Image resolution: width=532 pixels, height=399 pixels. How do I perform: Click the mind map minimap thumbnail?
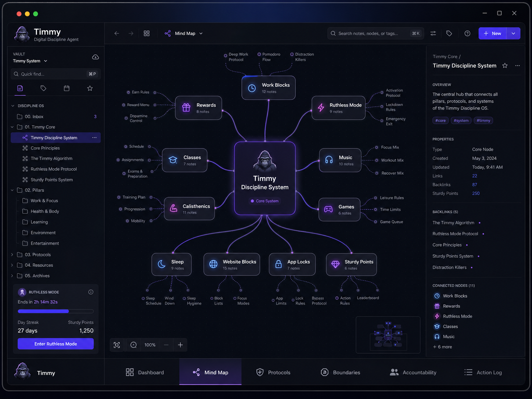[x=388, y=335]
